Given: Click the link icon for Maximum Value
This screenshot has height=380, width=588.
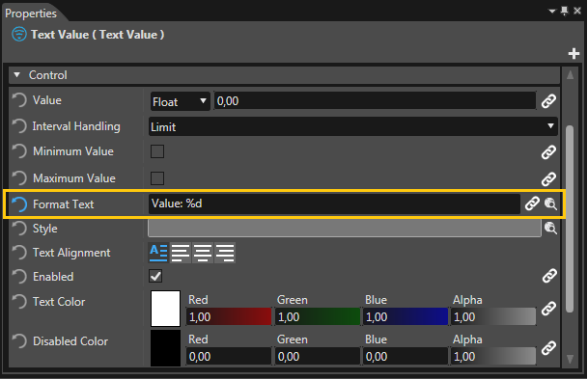Looking at the screenshot, I should tap(548, 179).
